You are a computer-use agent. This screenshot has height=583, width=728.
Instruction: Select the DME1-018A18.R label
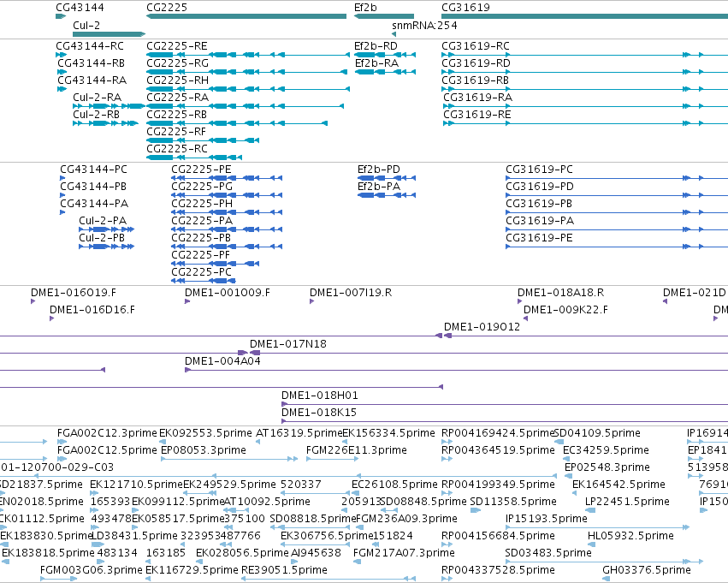561,293
